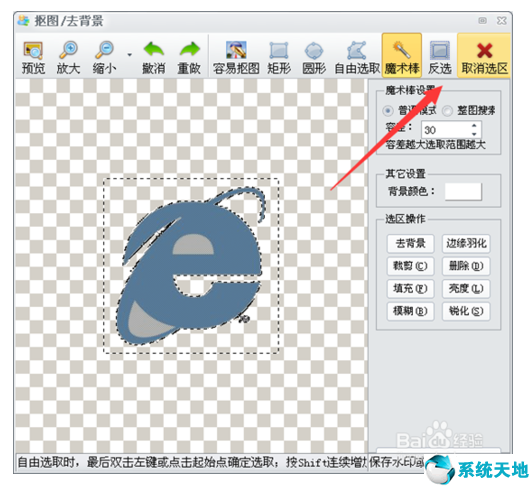Open the 预览 preview tool
The image size is (529, 486).
pyautogui.click(x=33, y=57)
